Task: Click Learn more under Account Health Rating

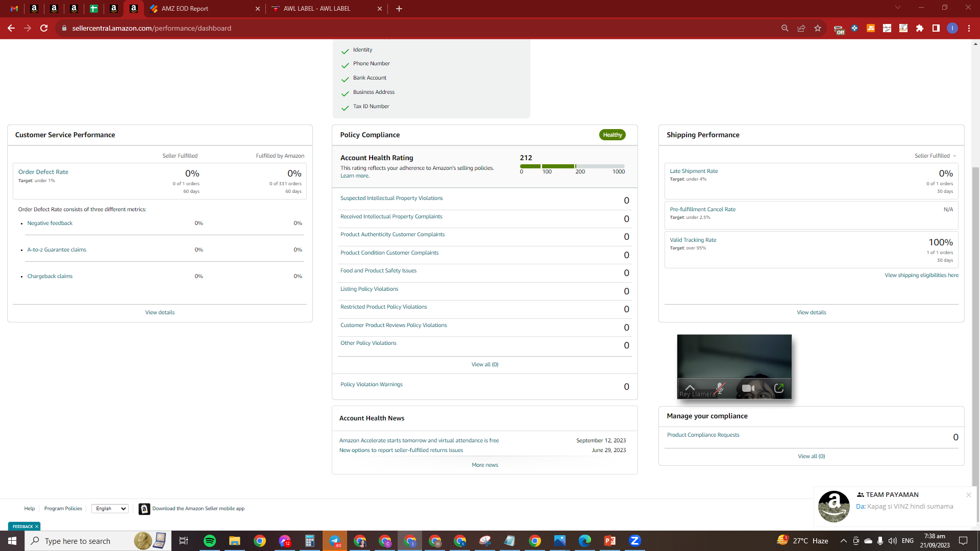Action: (355, 176)
